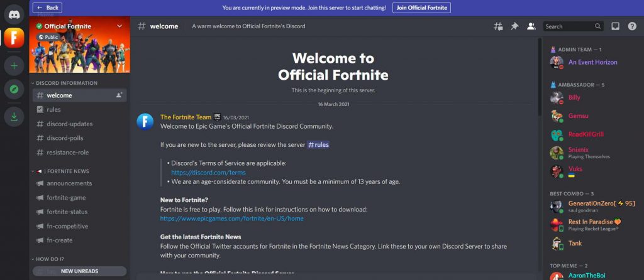Click the Public badge on server banner

click(x=49, y=37)
